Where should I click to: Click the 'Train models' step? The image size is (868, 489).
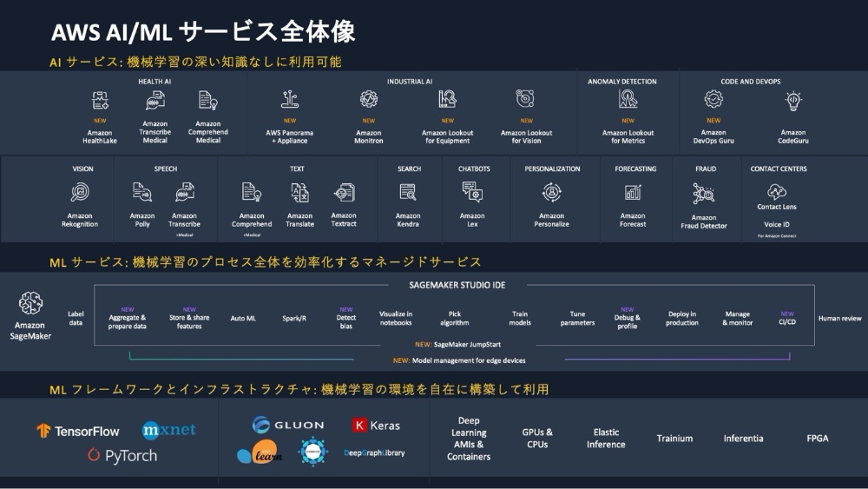[x=520, y=319]
